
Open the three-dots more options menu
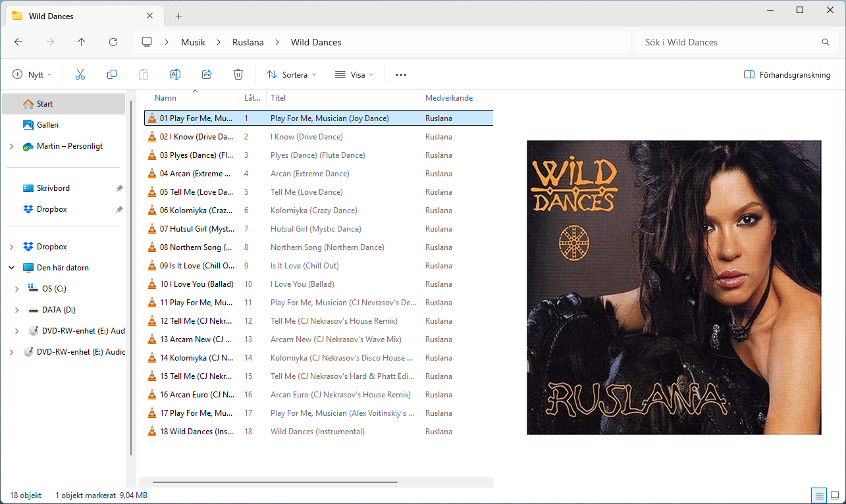(401, 74)
